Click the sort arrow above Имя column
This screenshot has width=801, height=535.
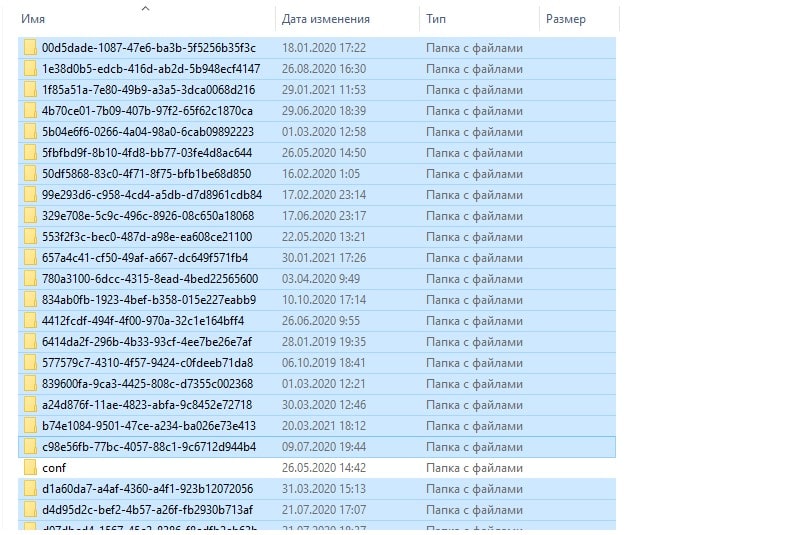[146, 8]
